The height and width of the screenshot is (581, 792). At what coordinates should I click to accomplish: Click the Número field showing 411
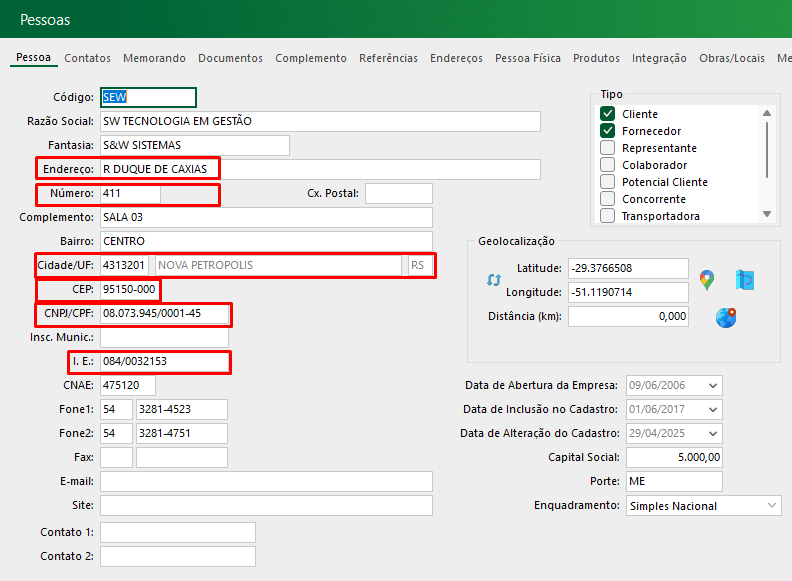130,193
